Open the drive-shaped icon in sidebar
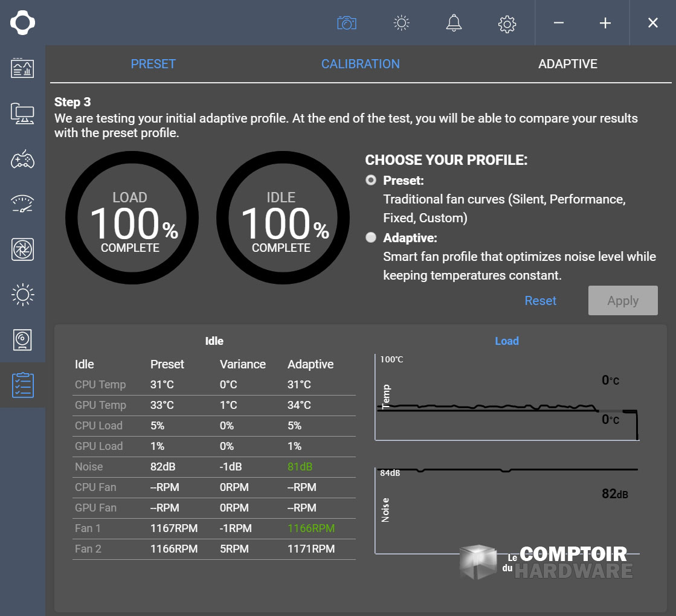 pos(22,340)
